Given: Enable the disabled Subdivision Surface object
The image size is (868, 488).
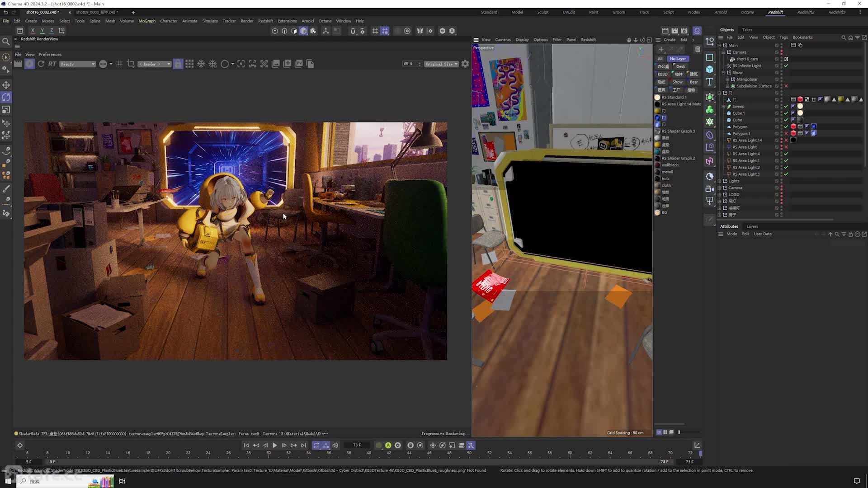Looking at the screenshot, I should [786, 86].
